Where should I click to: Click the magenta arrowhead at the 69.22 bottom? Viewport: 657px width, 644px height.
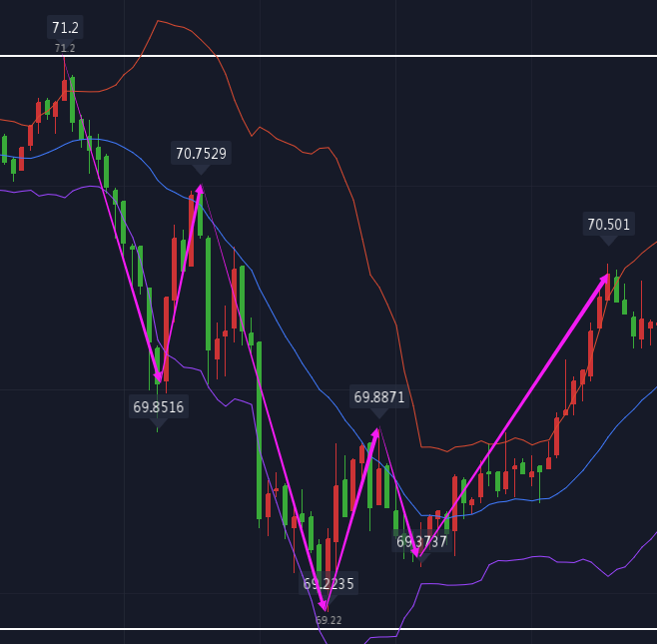[323, 605]
